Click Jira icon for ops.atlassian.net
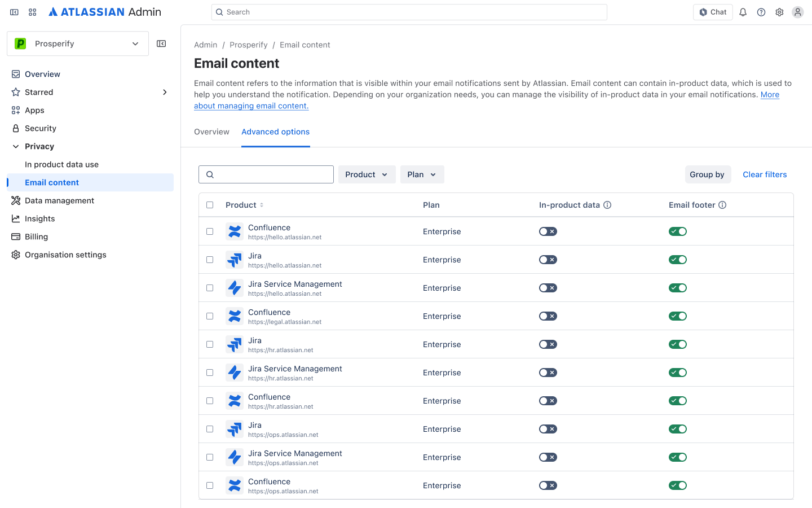 [x=235, y=429]
